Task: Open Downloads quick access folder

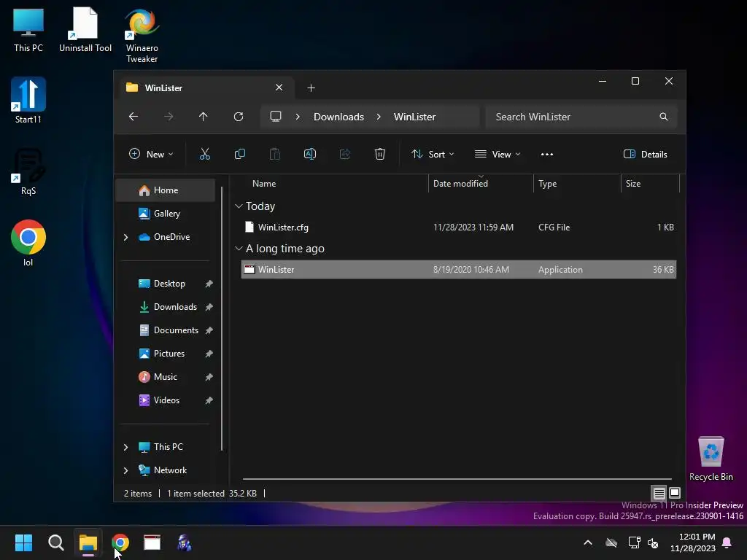Action: point(166,307)
